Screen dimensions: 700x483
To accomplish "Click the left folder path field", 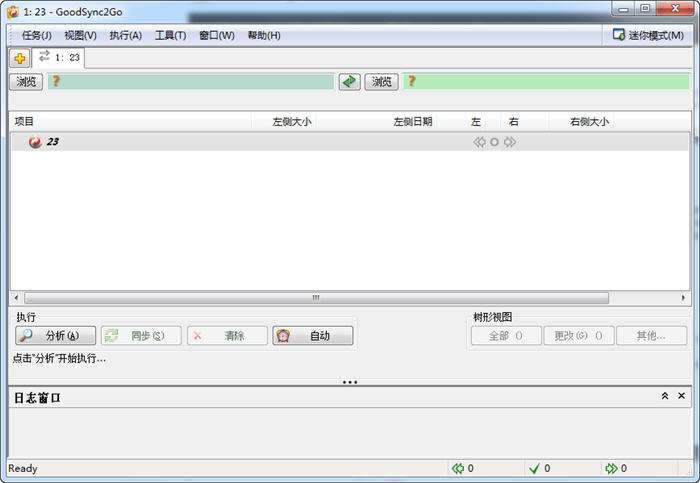I will click(x=191, y=82).
